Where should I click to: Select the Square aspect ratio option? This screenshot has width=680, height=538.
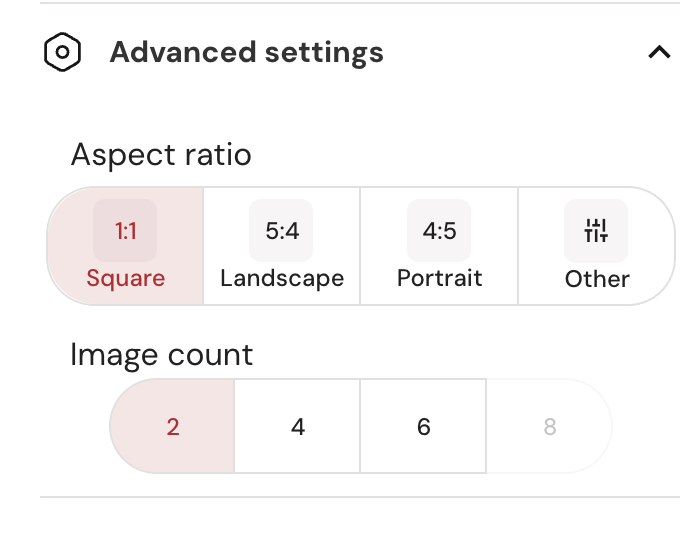click(125, 246)
